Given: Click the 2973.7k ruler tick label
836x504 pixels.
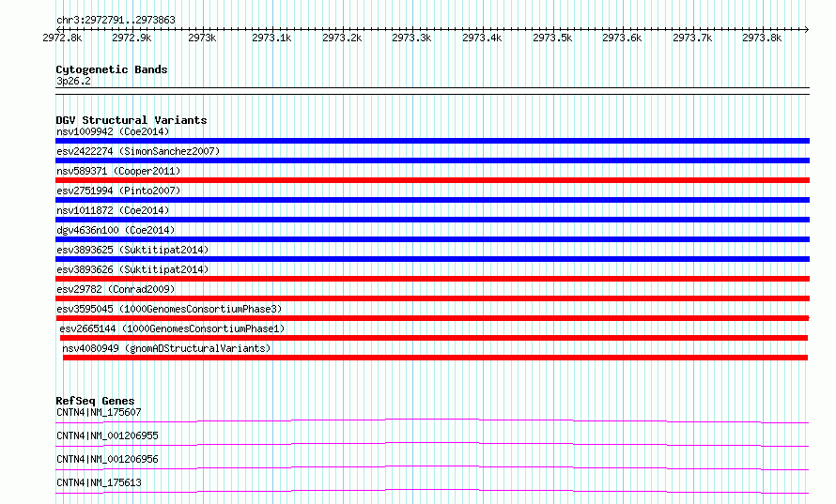Looking at the screenshot, I should (692, 38).
